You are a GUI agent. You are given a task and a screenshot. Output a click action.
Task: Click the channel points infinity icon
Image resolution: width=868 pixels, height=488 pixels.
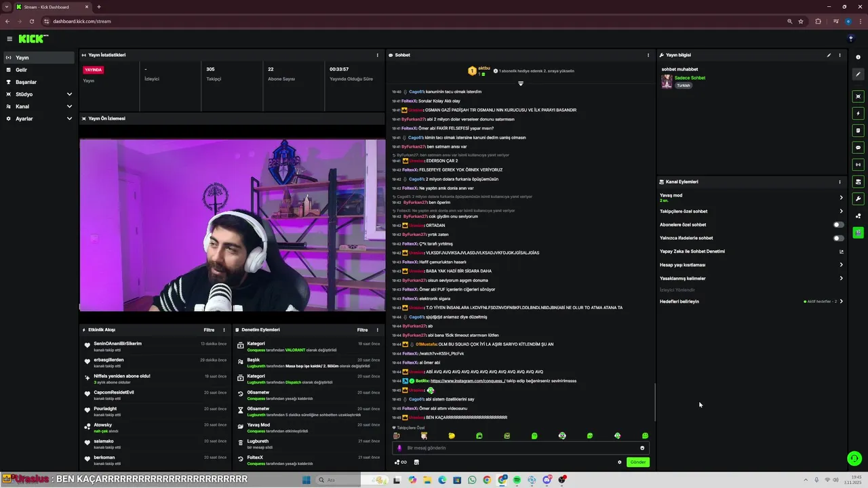[400, 462]
